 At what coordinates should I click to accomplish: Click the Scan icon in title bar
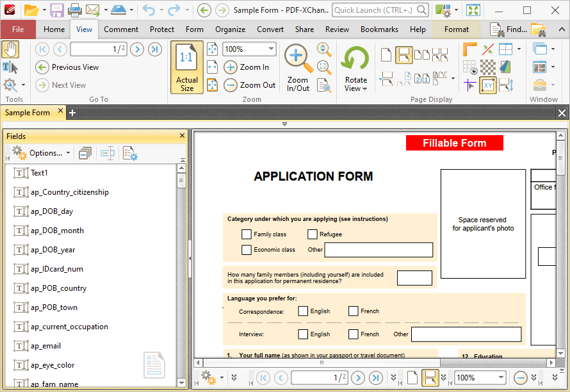tap(118, 10)
